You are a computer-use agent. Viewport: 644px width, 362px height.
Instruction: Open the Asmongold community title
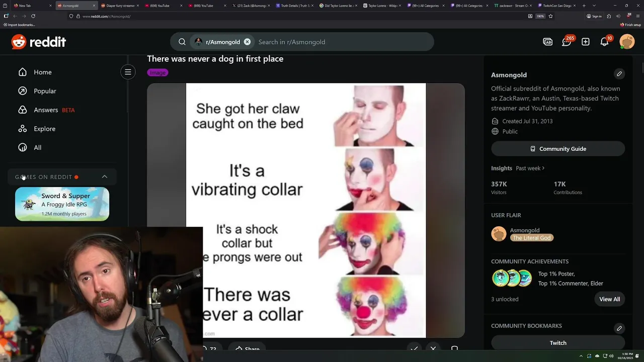[x=509, y=75]
